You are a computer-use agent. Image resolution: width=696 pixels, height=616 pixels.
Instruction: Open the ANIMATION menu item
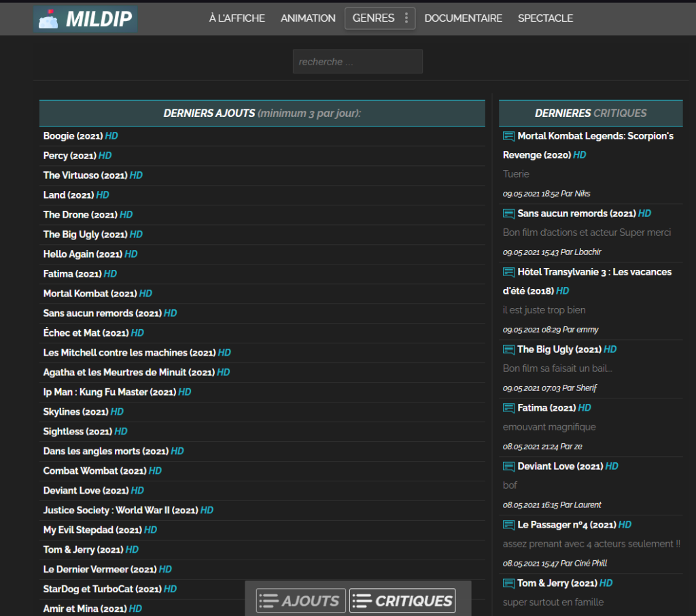pyautogui.click(x=308, y=18)
